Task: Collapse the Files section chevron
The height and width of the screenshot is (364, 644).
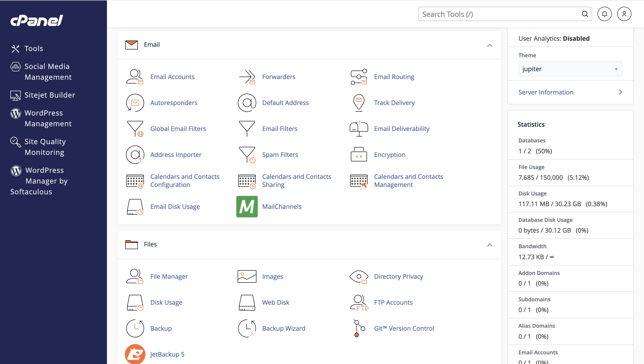Action: coord(490,245)
